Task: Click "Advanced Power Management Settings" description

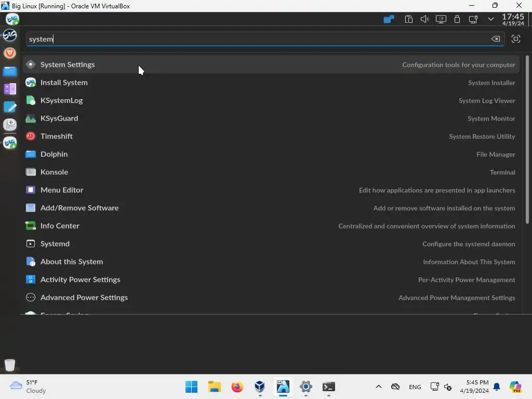Action: coord(457,298)
